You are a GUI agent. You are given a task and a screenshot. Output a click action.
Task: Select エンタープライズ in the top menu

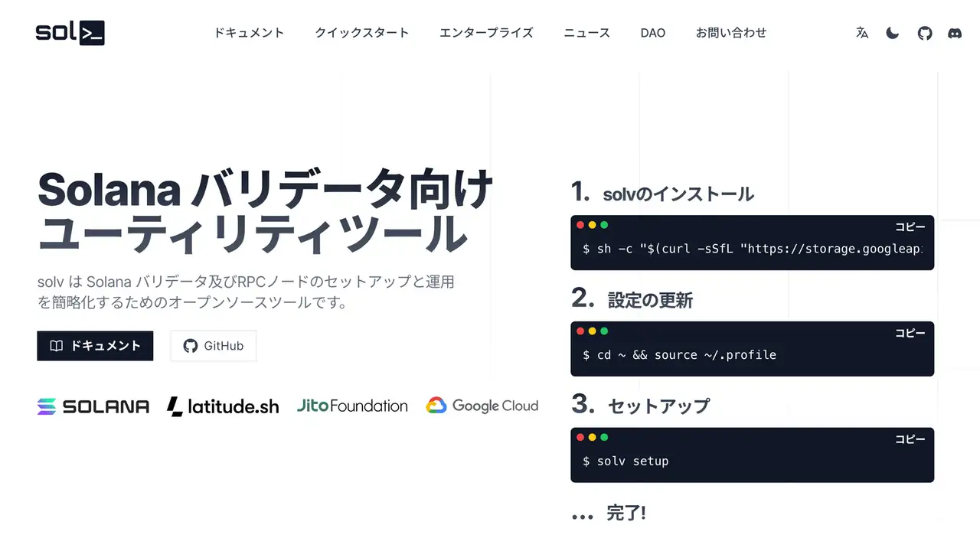pos(486,33)
